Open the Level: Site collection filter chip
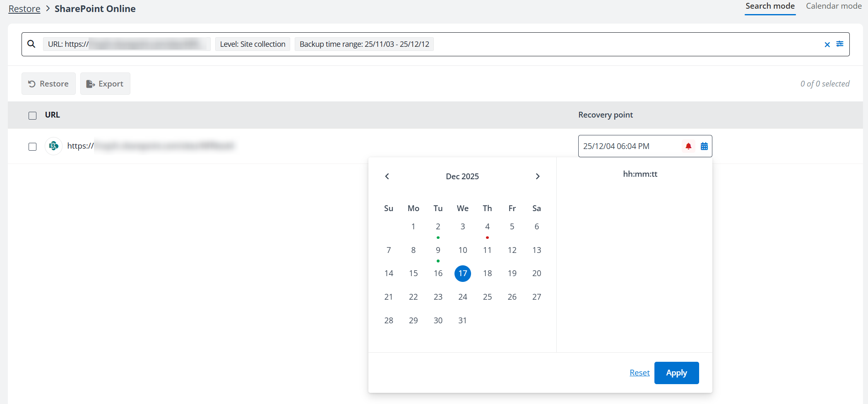 pyautogui.click(x=252, y=44)
